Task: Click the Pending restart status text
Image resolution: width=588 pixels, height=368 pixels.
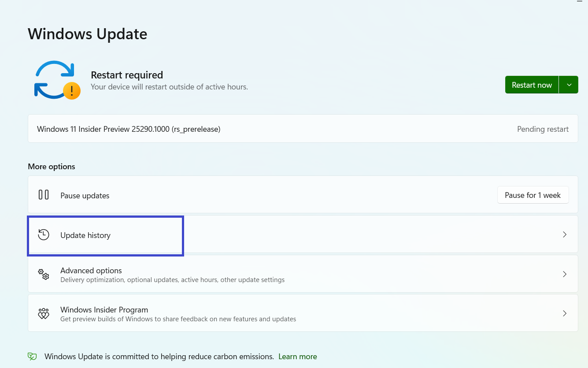Action: (x=543, y=129)
